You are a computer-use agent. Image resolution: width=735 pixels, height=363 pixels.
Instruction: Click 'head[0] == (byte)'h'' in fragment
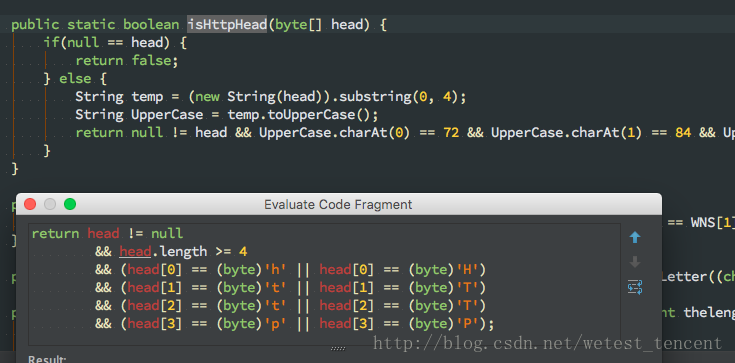point(207,270)
